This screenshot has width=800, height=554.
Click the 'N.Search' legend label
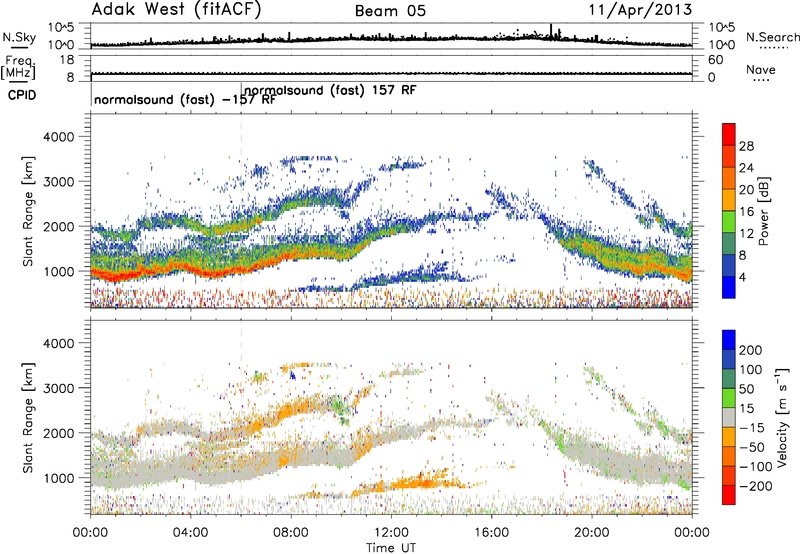click(772, 37)
